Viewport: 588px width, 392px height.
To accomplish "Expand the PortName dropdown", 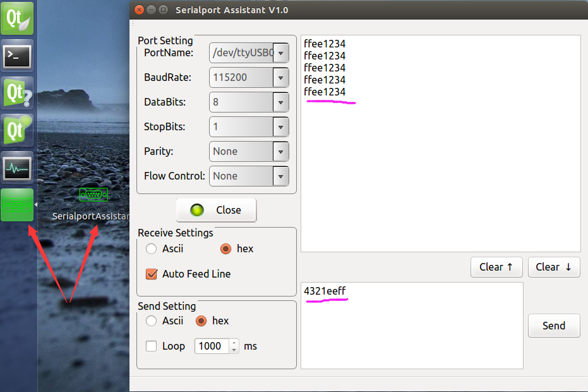I will pyautogui.click(x=249, y=52).
